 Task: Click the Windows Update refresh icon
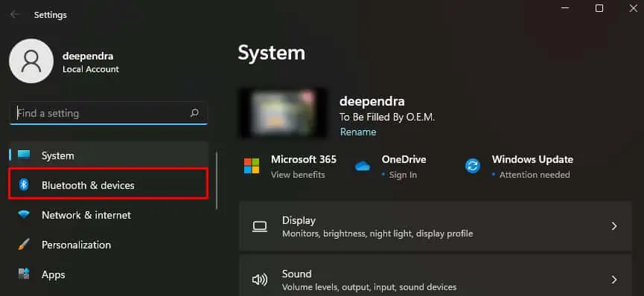click(473, 167)
